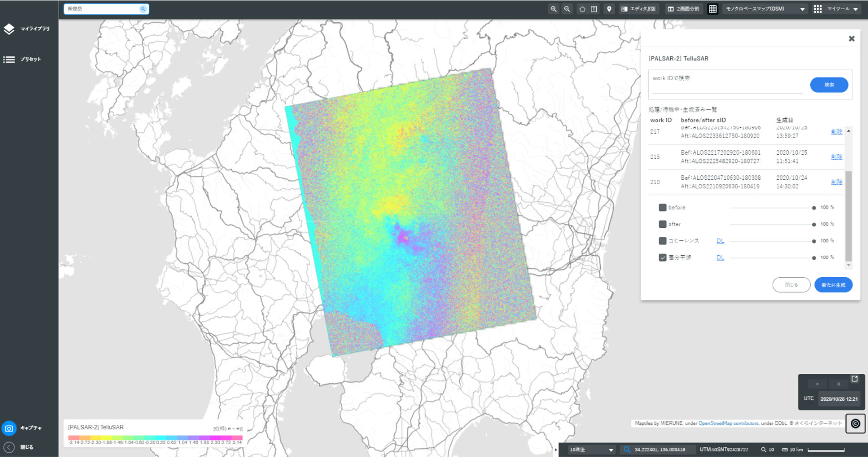Close the TelluSAR panel with X
The height and width of the screenshot is (457, 868).
point(852,38)
